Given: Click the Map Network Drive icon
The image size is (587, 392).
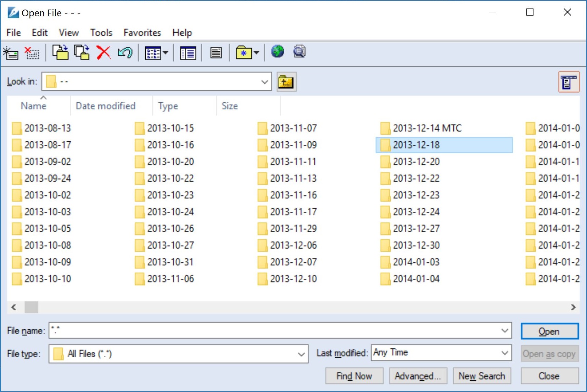Looking at the screenshot, I should click(11, 53).
